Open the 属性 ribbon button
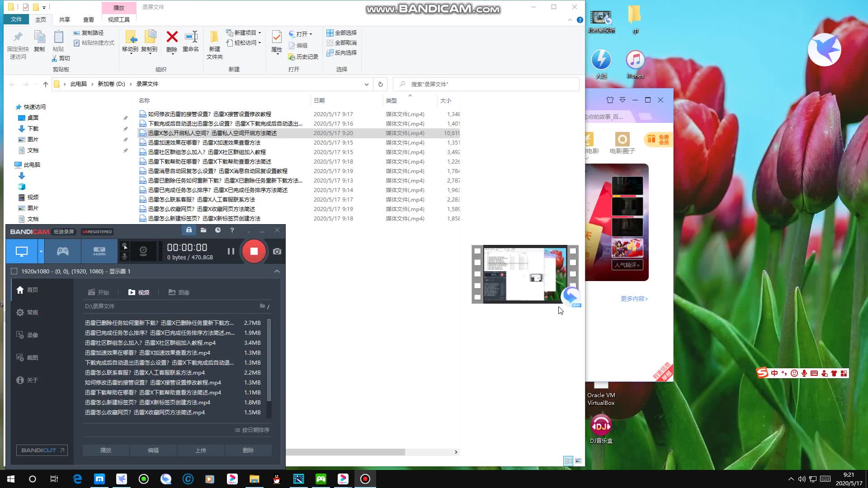 277,42
